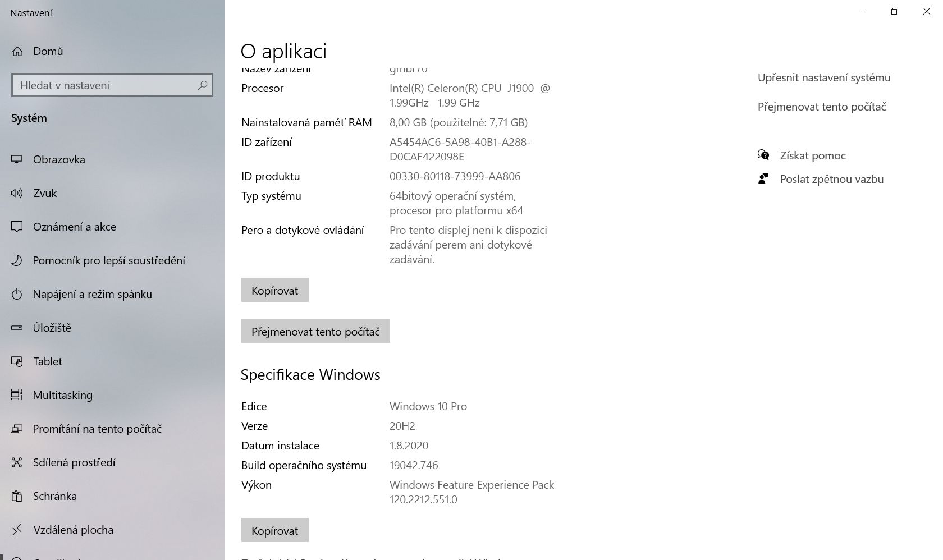Click the Poslat zpětnou vazbu person icon
Screen dimensions: 943x560
click(763, 179)
